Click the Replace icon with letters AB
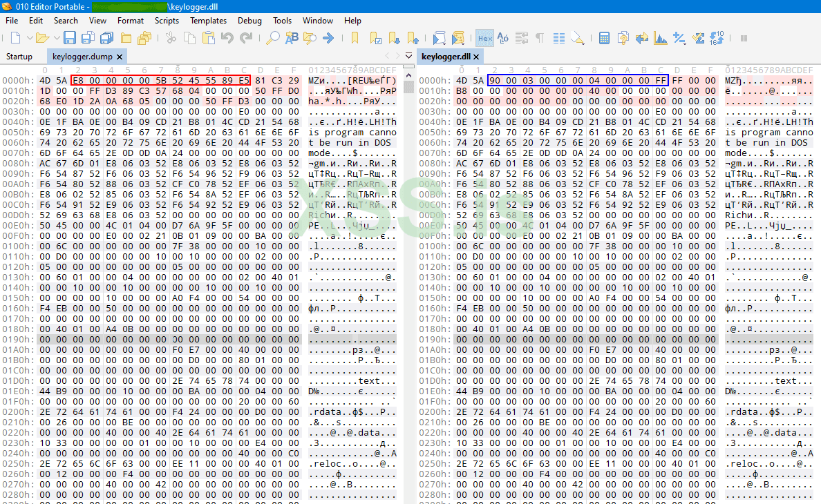Image resolution: width=821 pixels, height=504 pixels. point(292,38)
